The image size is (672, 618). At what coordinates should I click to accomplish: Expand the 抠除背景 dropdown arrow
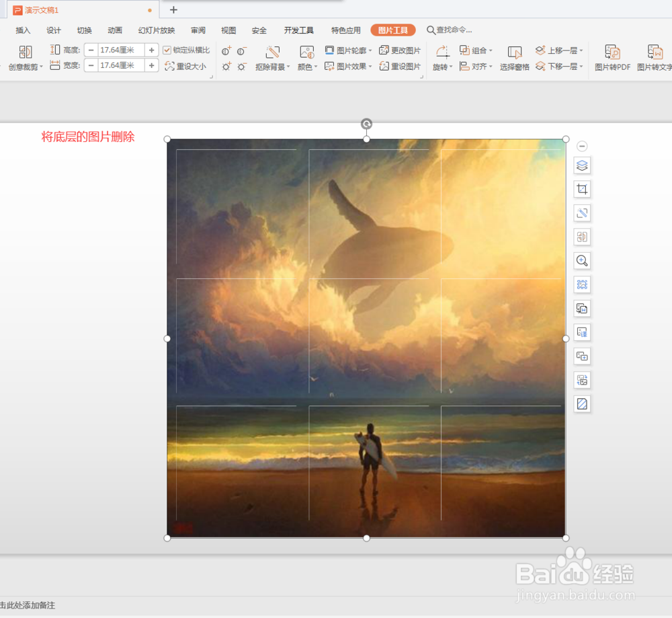point(288,67)
